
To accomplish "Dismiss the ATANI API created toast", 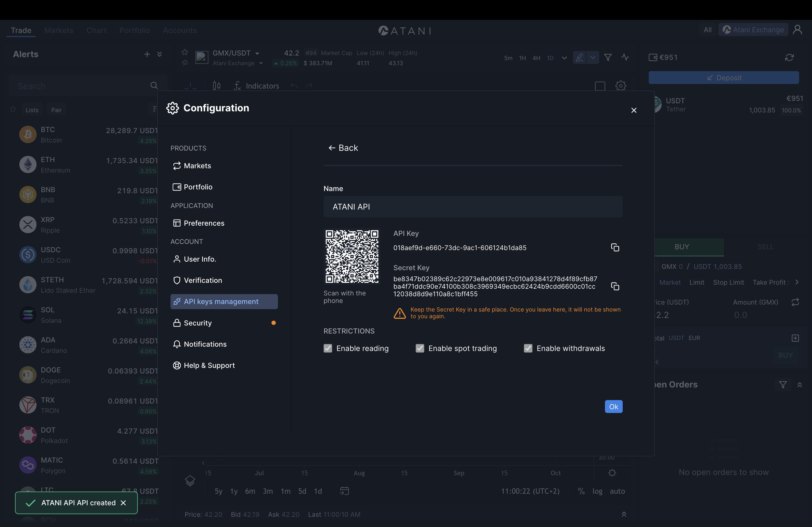I will tap(124, 503).
